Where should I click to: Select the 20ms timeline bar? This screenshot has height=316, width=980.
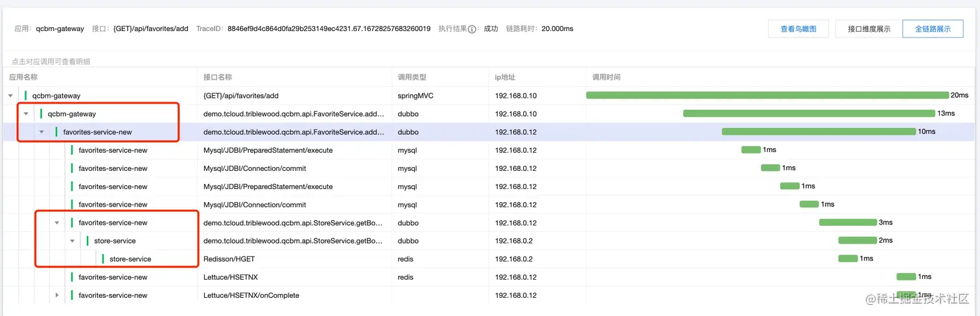pos(767,95)
